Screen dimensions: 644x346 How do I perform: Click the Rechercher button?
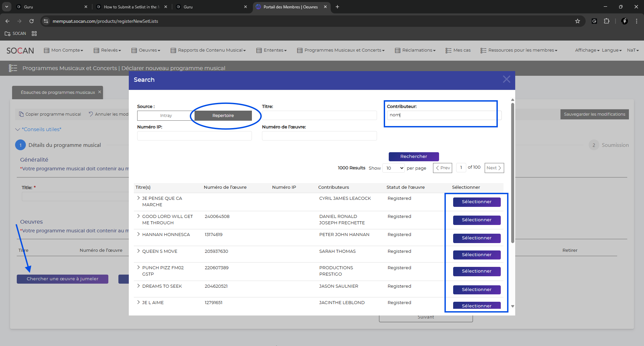[x=414, y=157]
